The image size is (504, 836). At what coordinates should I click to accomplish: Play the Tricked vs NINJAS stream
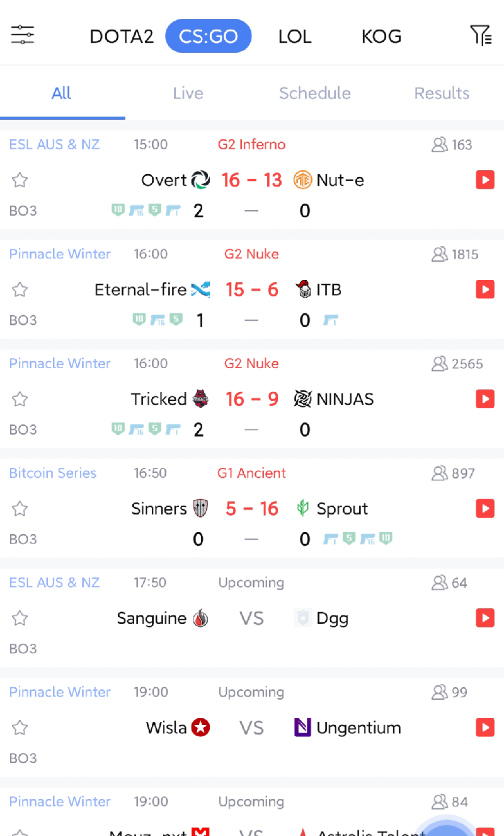[484, 399]
